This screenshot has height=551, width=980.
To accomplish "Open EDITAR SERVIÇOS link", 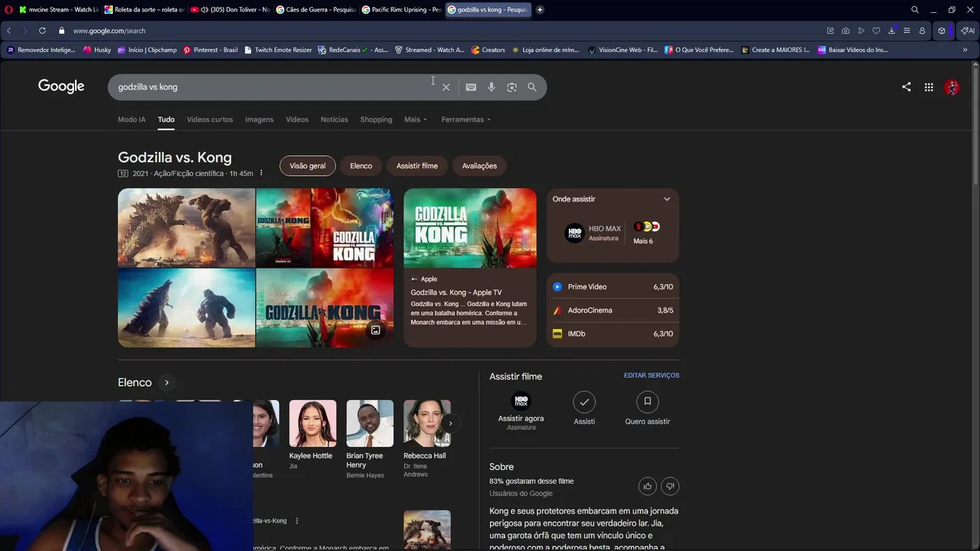I will tap(652, 376).
